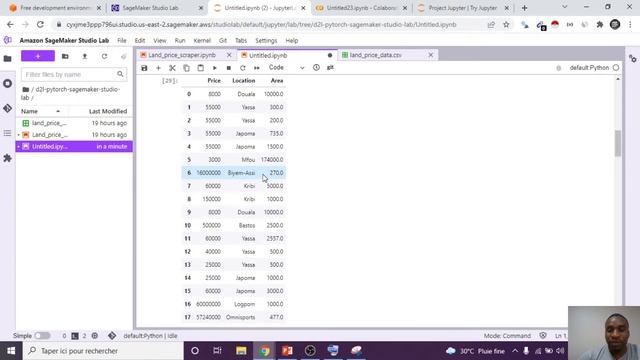Click default:Python | Idle in status bar
Viewport: 640px width, 360px height.
(x=150, y=336)
